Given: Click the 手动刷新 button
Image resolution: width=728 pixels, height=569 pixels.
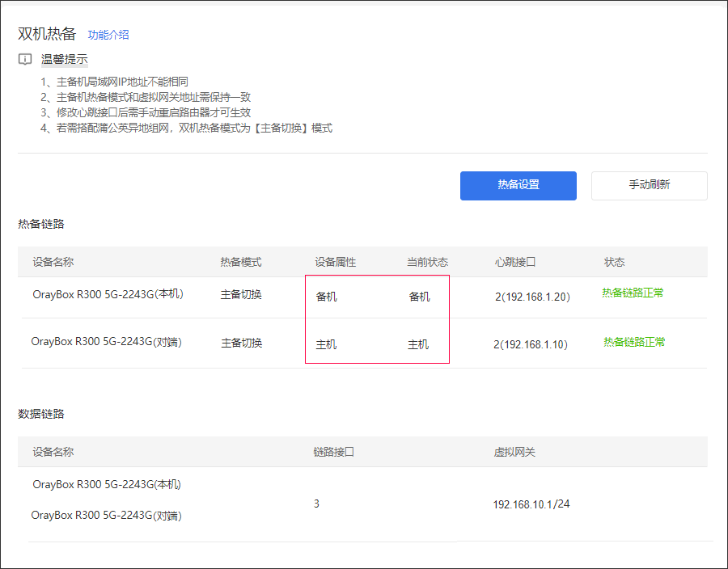Looking at the screenshot, I should (649, 186).
